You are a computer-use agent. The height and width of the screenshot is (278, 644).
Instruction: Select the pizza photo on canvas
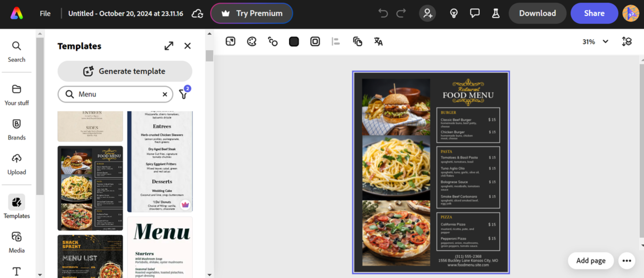pyautogui.click(x=396, y=233)
